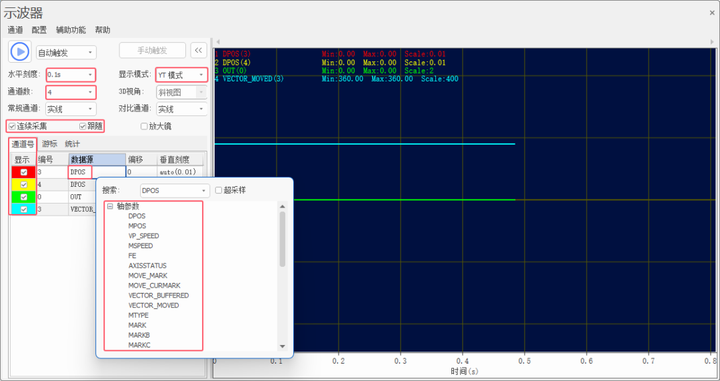The height and width of the screenshot is (381, 720).
Task: Click the parameter list vertical scrollbar thumb
Action: click(282, 239)
